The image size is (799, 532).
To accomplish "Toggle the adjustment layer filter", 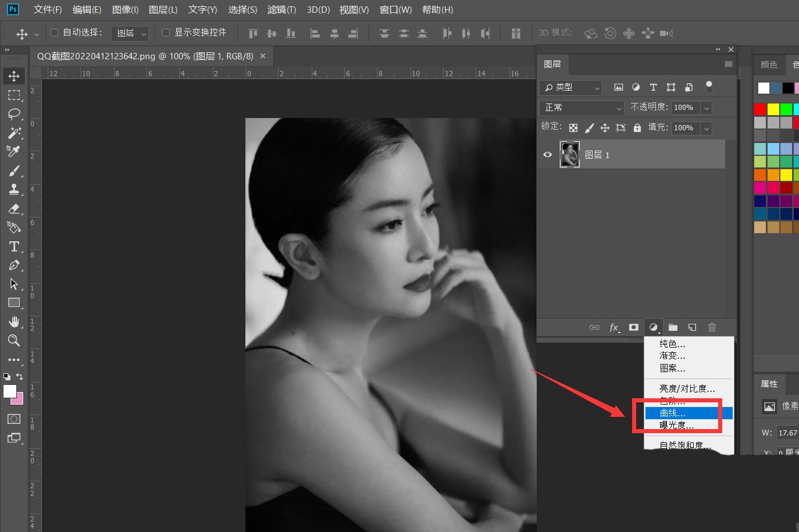I will point(636,87).
